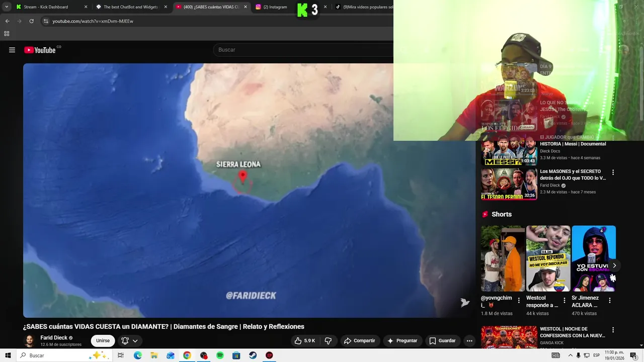Image resolution: width=644 pixels, height=362 pixels.
Task: Show hidden system tray icons chevron
Action: [x=571, y=355]
